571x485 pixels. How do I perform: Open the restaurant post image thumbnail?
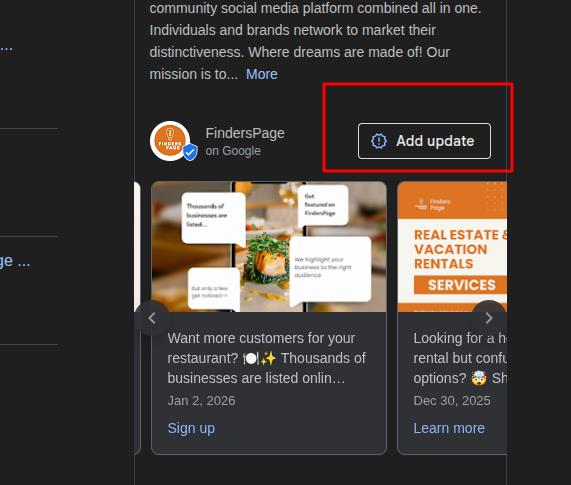point(269,247)
